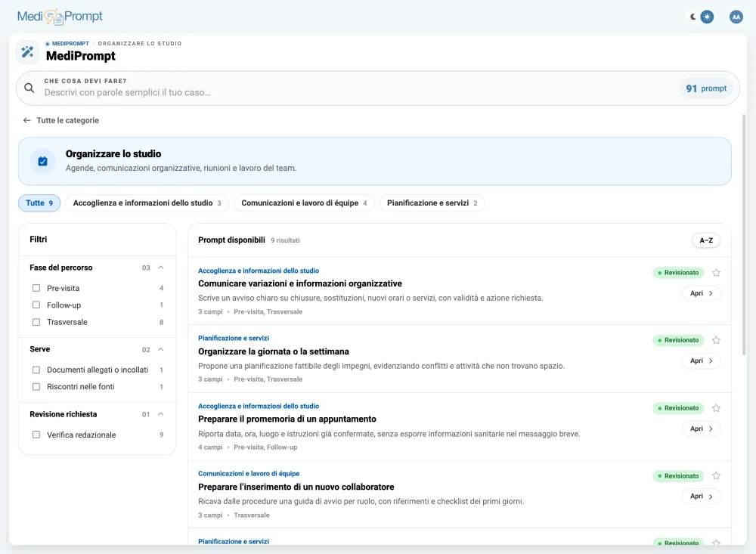Select Pianificazione e servizi tab

pyautogui.click(x=432, y=203)
